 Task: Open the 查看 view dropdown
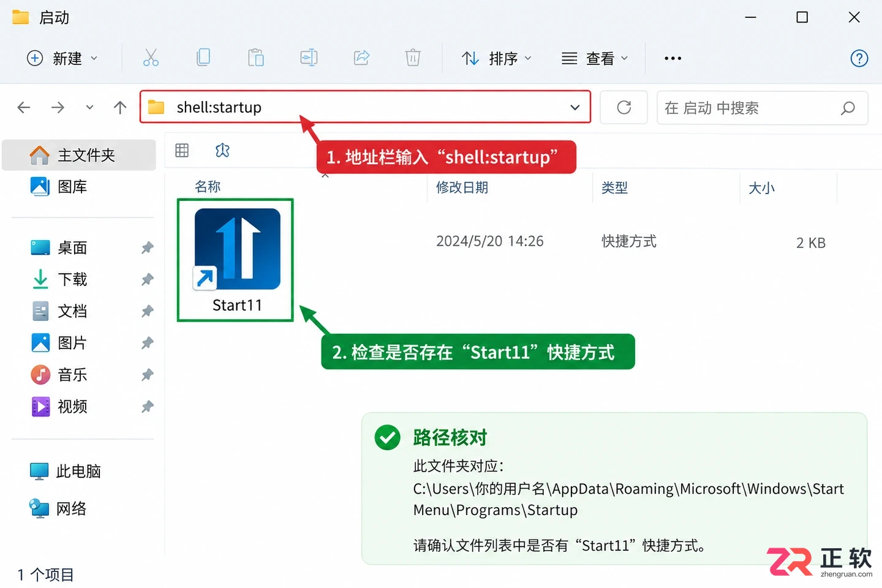pyautogui.click(x=595, y=58)
